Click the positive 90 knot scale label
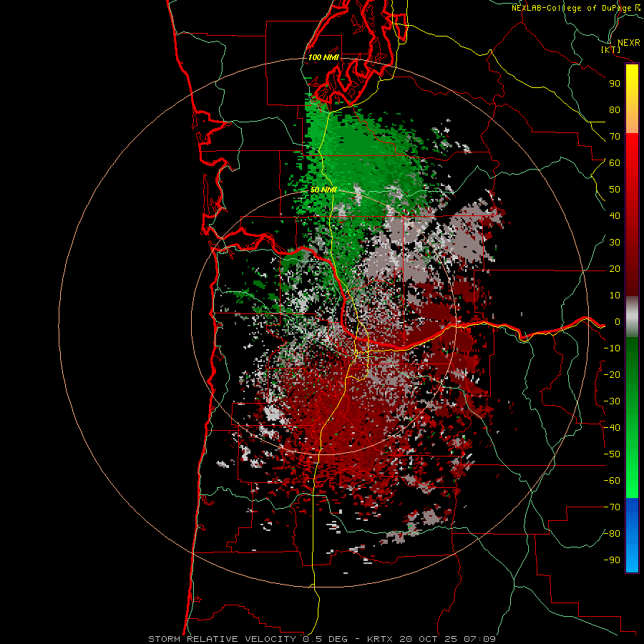The image size is (644, 644). [x=615, y=84]
